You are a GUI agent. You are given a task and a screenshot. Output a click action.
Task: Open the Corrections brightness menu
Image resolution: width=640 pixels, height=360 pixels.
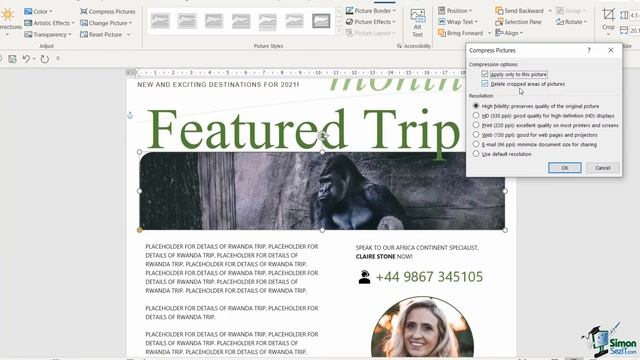click(8, 21)
